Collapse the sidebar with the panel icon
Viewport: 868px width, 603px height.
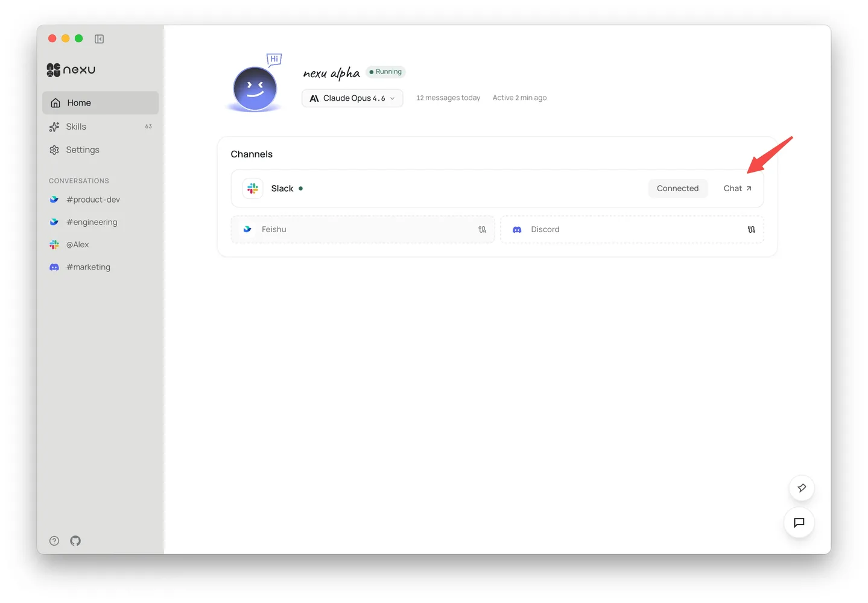(99, 38)
